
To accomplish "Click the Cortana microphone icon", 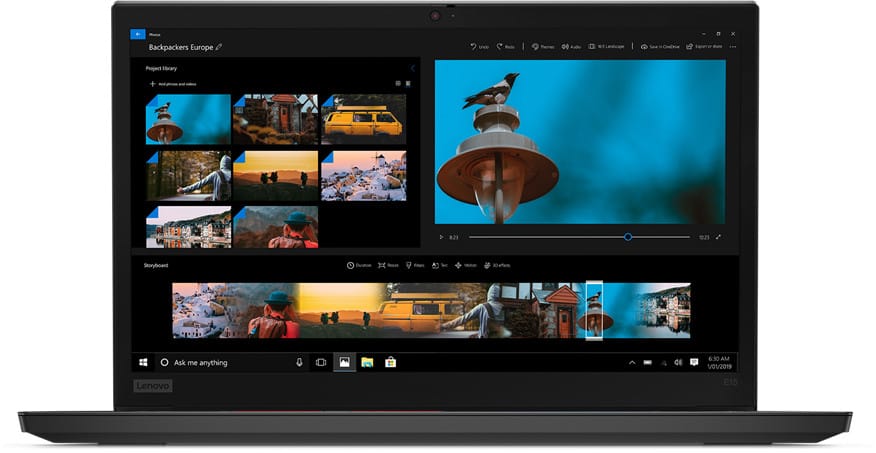I will tap(299, 363).
